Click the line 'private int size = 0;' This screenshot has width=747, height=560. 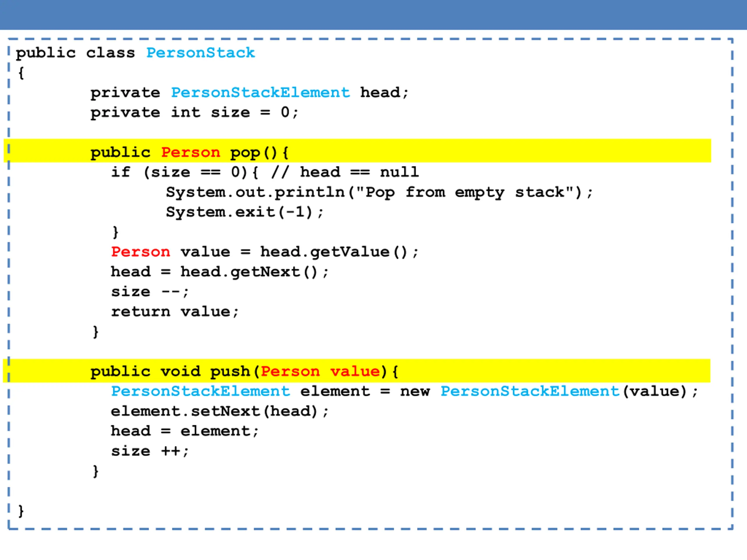195,112
